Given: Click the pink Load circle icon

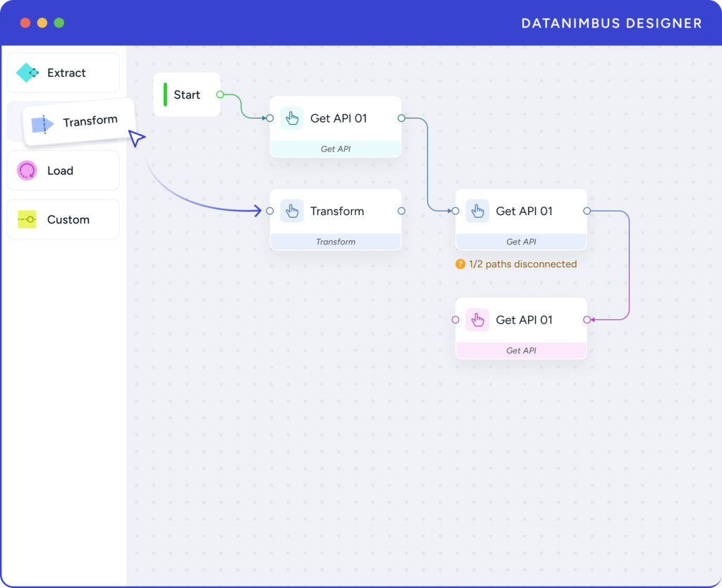Looking at the screenshot, I should coord(27,171).
